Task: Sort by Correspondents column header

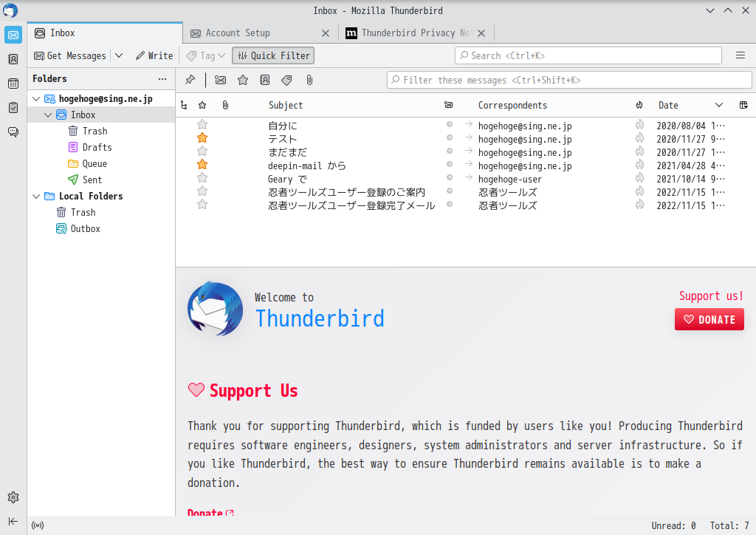Action: coord(512,105)
